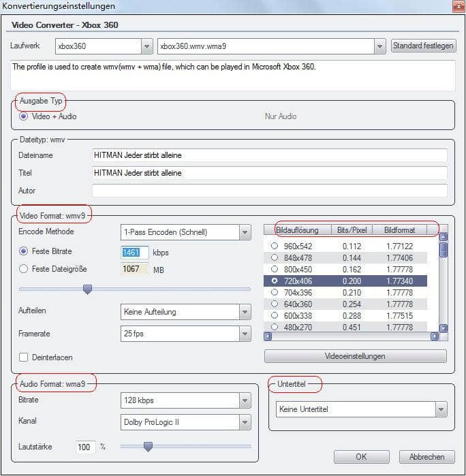
Task: Click the Titel input field
Action: tap(270, 173)
